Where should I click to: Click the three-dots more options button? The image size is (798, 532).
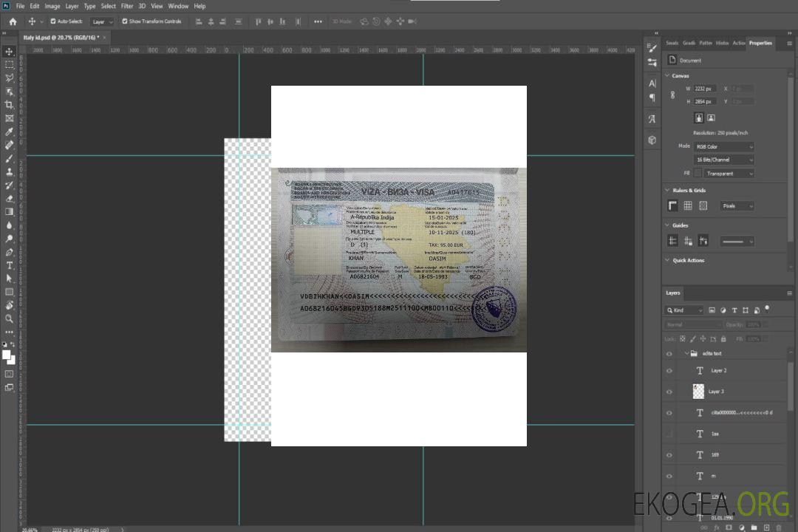(318, 21)
